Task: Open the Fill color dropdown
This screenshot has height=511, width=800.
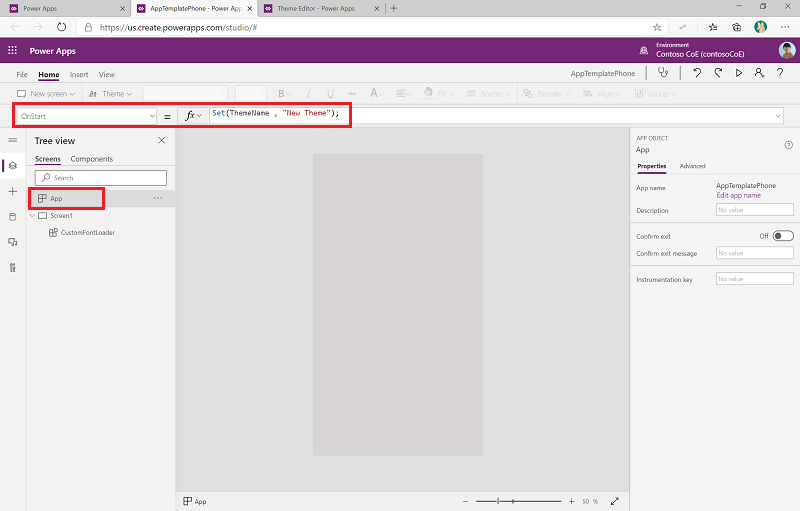Action: click(x=438, y=93)
